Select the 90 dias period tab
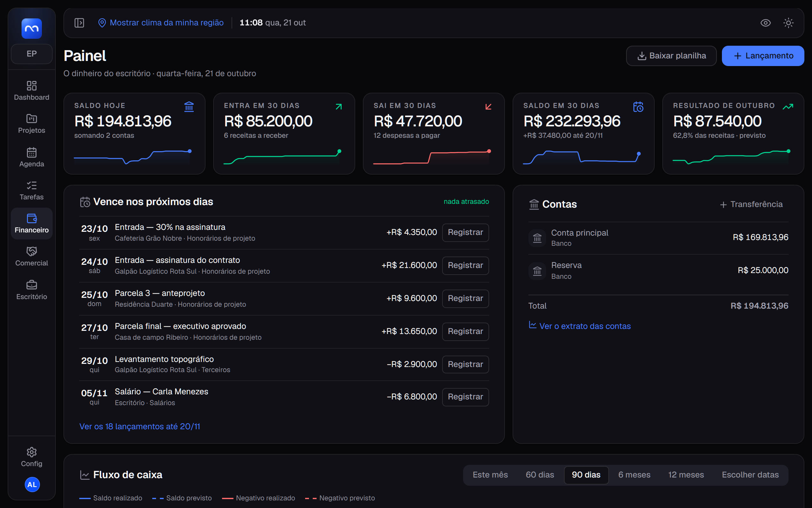Screen dimensions: 812x508 [586, 475]
